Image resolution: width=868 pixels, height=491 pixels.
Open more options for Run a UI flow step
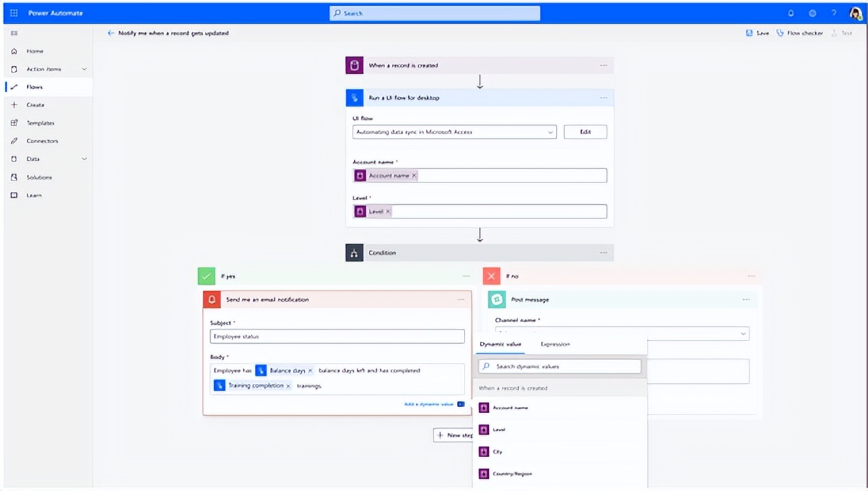pos(604,98)
